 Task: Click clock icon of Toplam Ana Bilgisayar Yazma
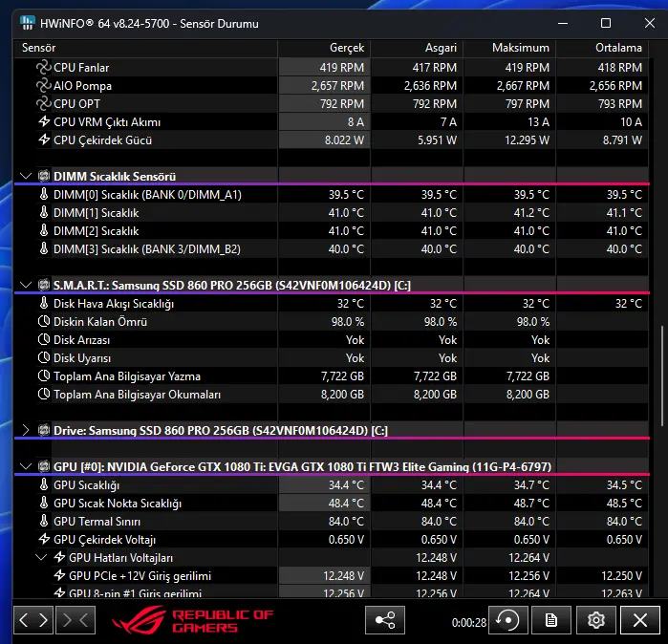click(44, 376)
